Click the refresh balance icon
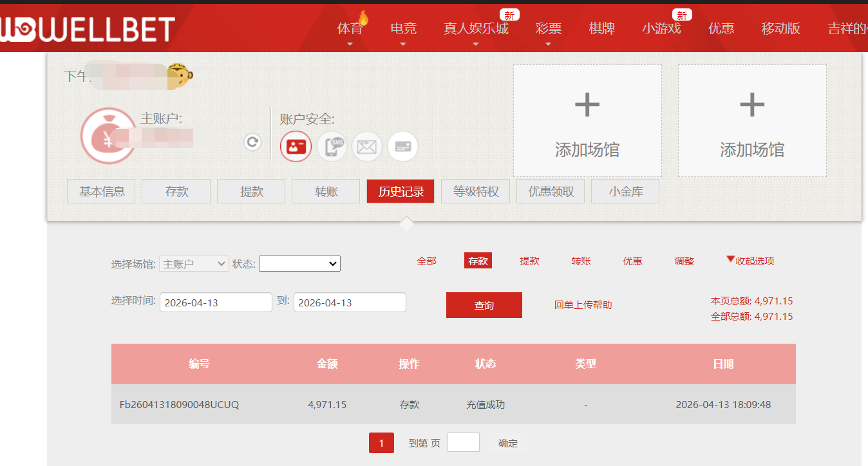 [252, 142]
